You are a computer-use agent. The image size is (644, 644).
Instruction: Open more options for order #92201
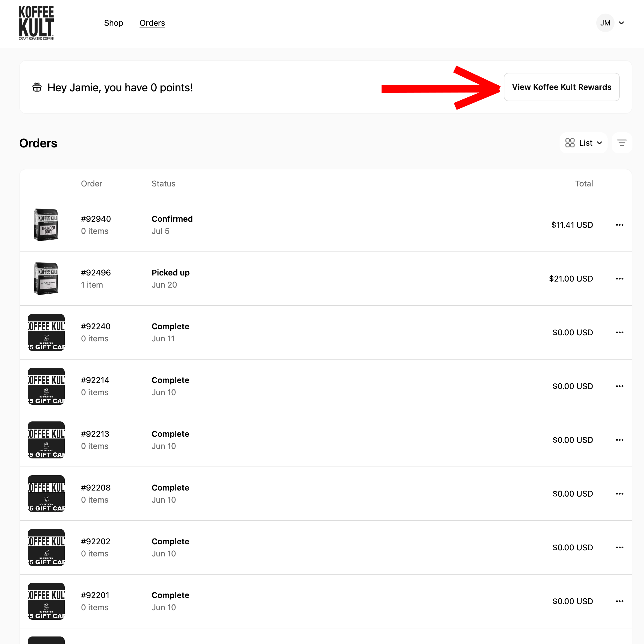click(x=619, y=601)
